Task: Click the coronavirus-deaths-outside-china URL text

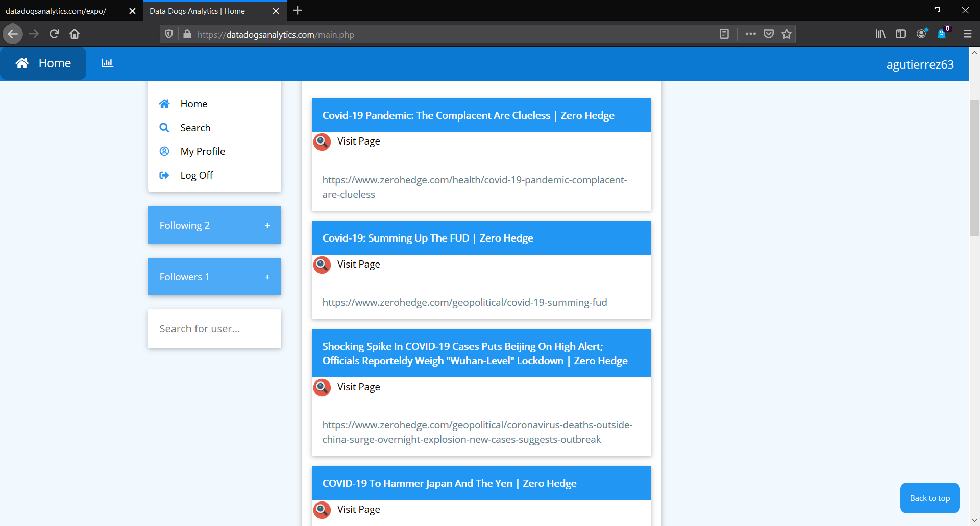Action: pos(477,432)
